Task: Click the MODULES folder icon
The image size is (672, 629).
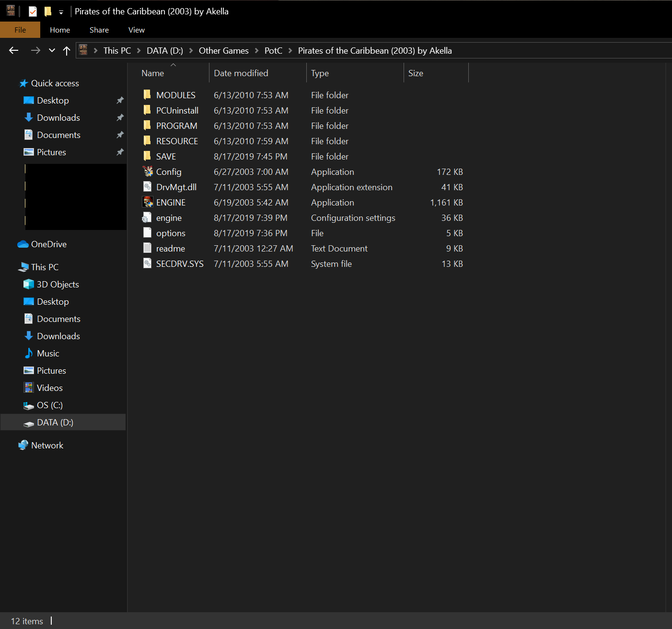Action: [147, 94]
